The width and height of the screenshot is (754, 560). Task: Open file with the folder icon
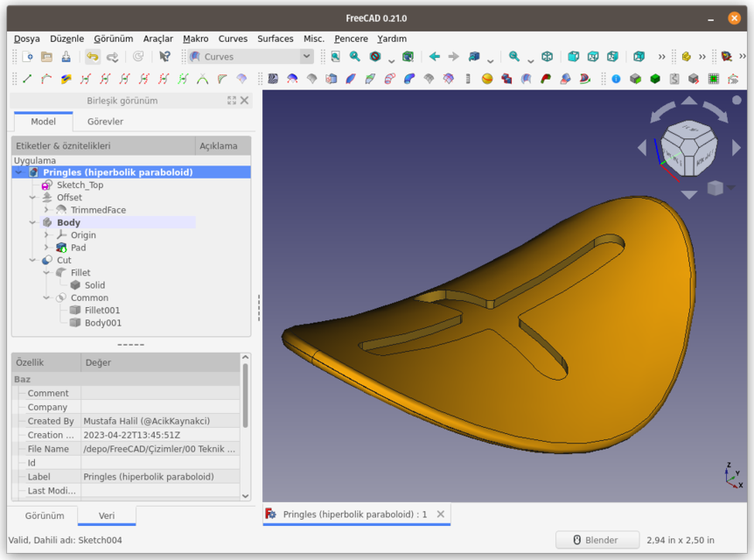pyautogui.click(x=46, y=57)
